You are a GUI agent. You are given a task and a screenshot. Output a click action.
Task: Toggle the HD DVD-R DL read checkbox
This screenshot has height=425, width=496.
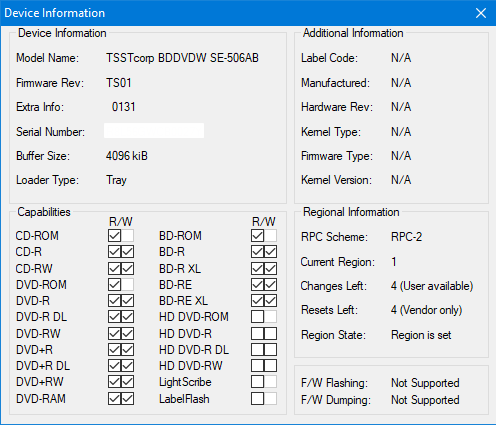(x=257, y=350)
